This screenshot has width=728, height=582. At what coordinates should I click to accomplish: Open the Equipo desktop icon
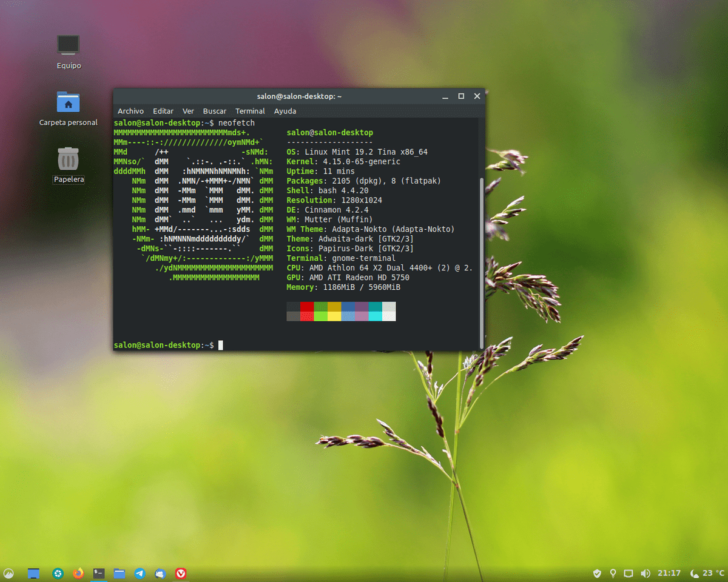(69, 45)
